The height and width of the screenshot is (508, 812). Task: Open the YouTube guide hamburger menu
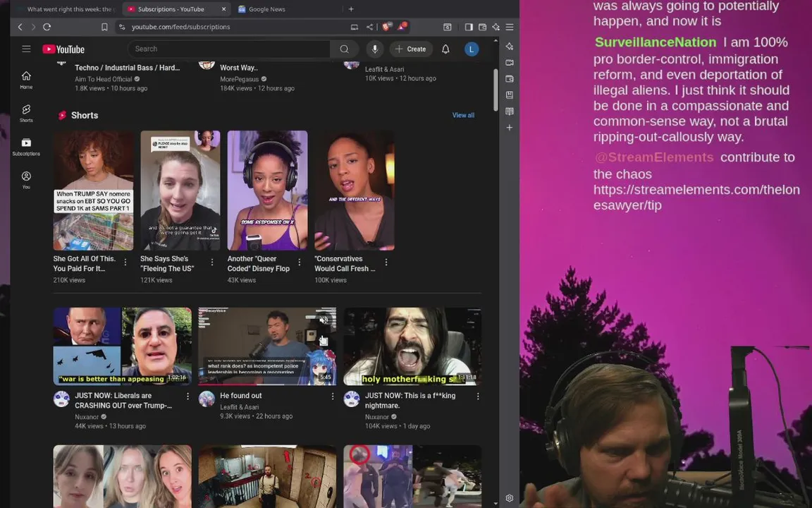(x=26, y=49)
